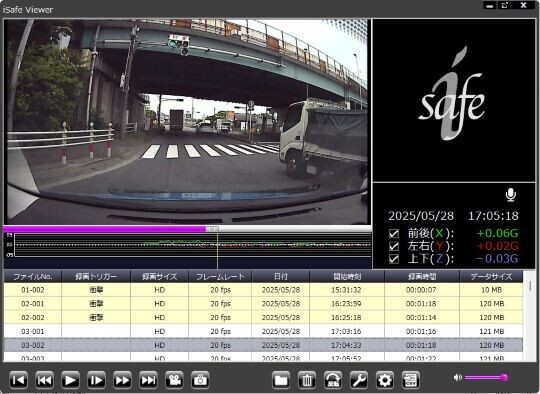The image size is (540, 394).
Task: Open settings with the gear icon
Action: click(385, 380)
